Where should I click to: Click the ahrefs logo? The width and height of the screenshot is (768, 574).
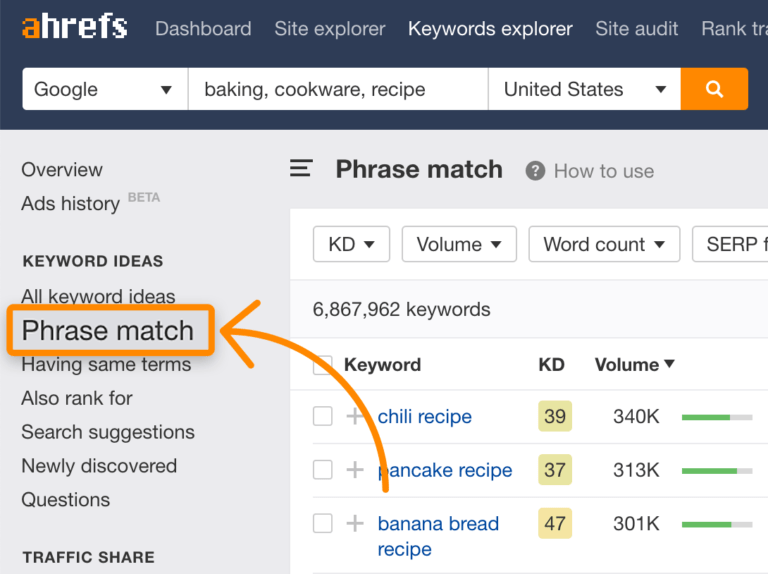pos(75,27)
